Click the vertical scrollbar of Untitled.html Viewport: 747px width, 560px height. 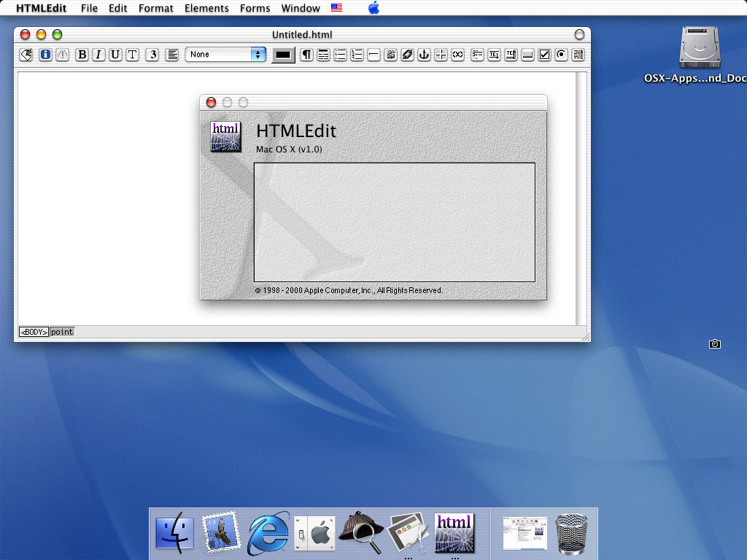pos(581,198)
